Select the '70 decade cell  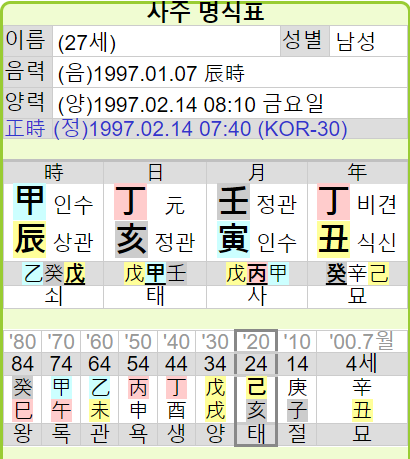[61, 342]
